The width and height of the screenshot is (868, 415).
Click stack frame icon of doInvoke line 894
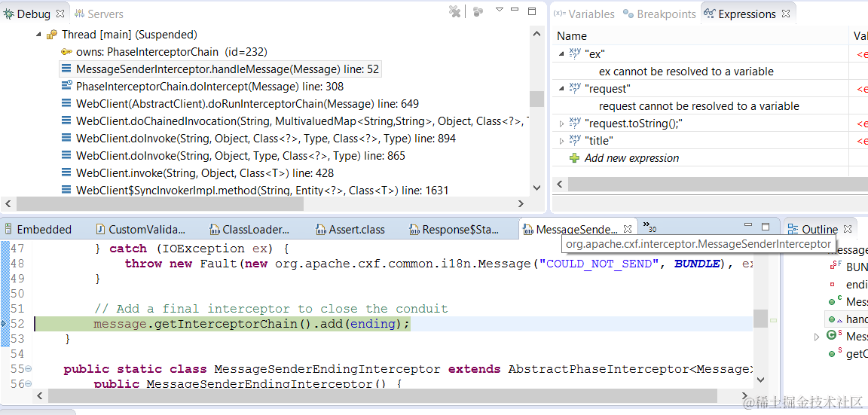coord(66,139)
